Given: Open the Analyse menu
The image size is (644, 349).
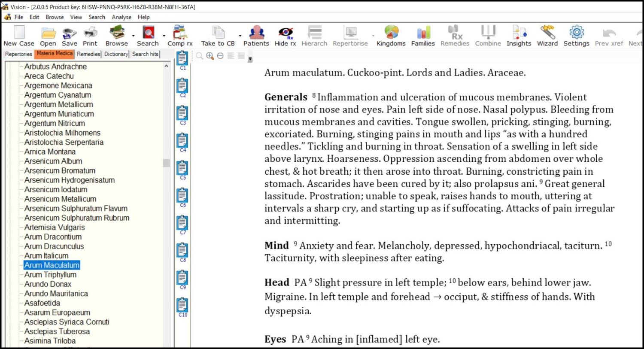Looking at the screenshot, I should pos(122,17).
